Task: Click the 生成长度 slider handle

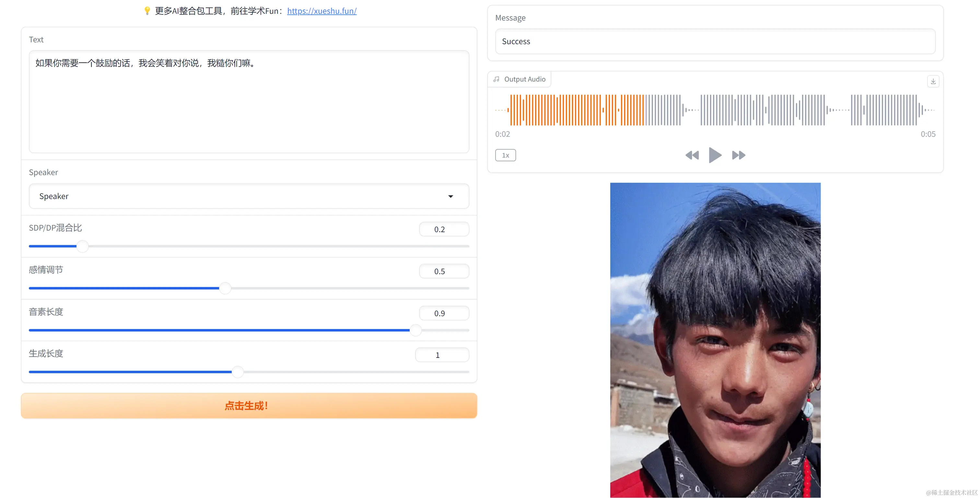Action: tap(238, 372)
